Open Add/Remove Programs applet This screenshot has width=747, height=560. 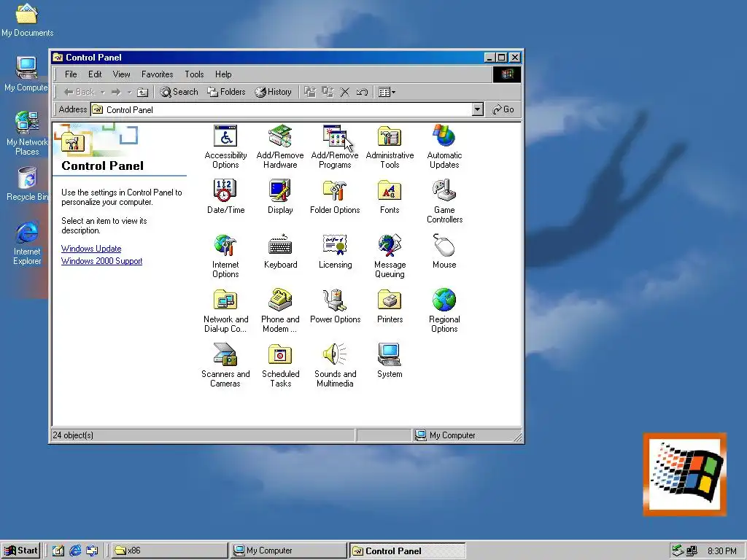pos(335,147)
